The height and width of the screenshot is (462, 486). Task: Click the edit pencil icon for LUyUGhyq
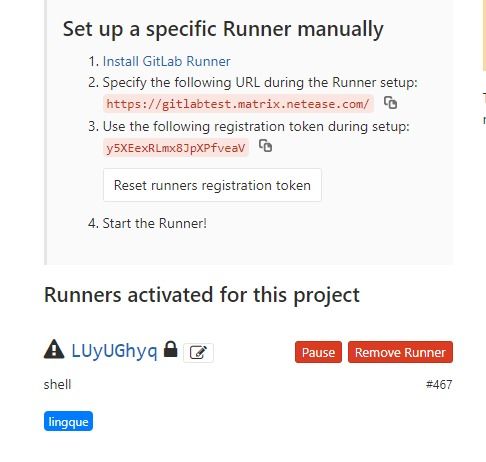pos(198,352)
